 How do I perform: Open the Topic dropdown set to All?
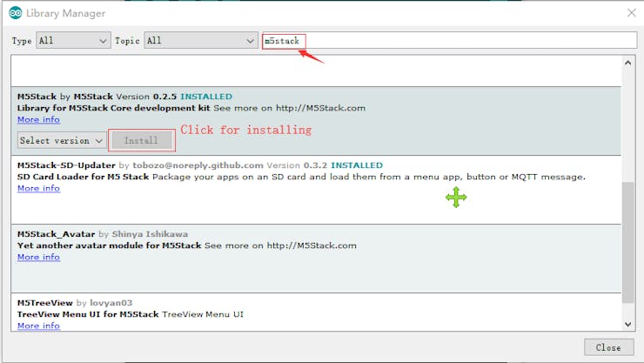[200, 41]
